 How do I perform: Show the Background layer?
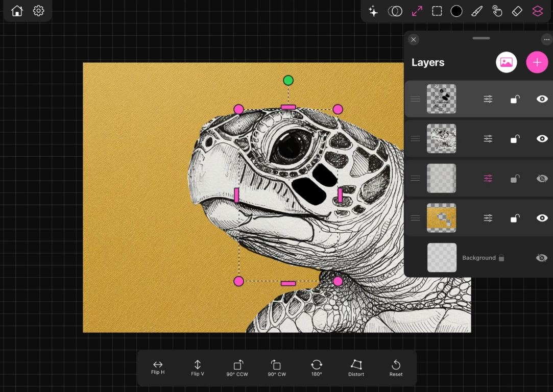(x=542, y=258)
